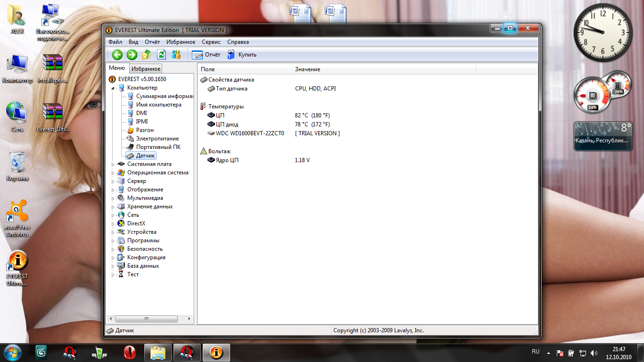Expand the DirectX branch

coord(113,224)
